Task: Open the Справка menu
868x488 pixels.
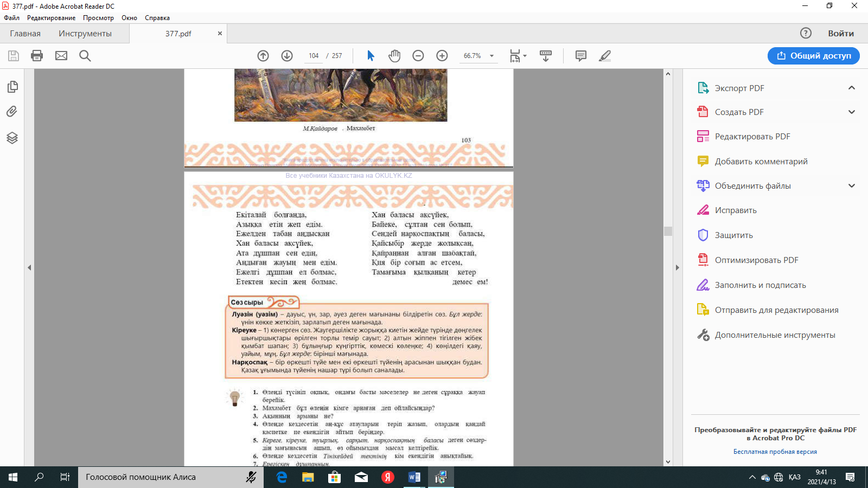Action: click(x=157, y=18)
